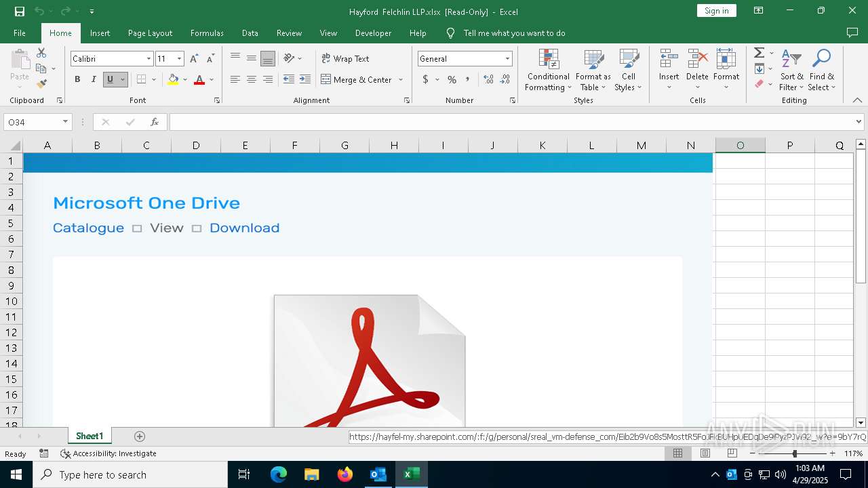
Task: Expand the Name Box dropdown
Action: (65, 122)
